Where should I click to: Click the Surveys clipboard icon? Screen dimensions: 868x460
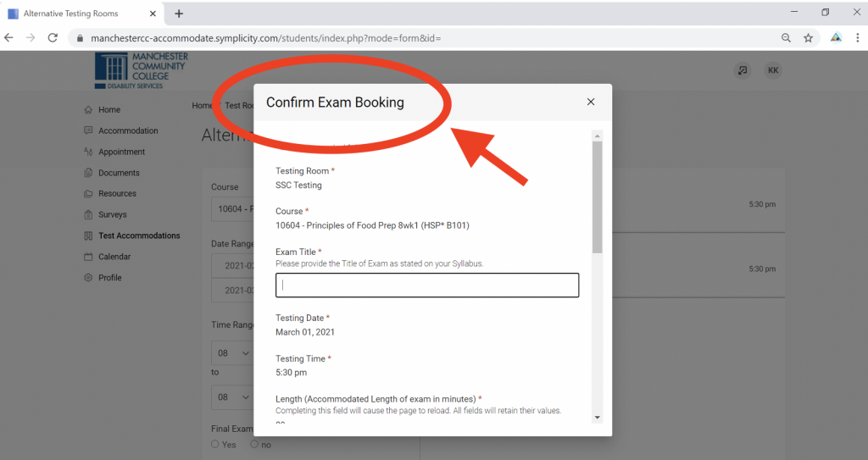(x=88, y=215)
